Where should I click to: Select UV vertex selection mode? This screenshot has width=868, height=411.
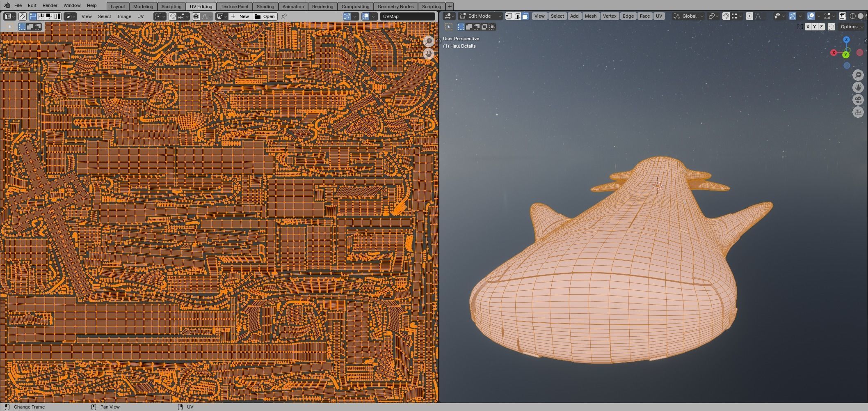(33, 16)
